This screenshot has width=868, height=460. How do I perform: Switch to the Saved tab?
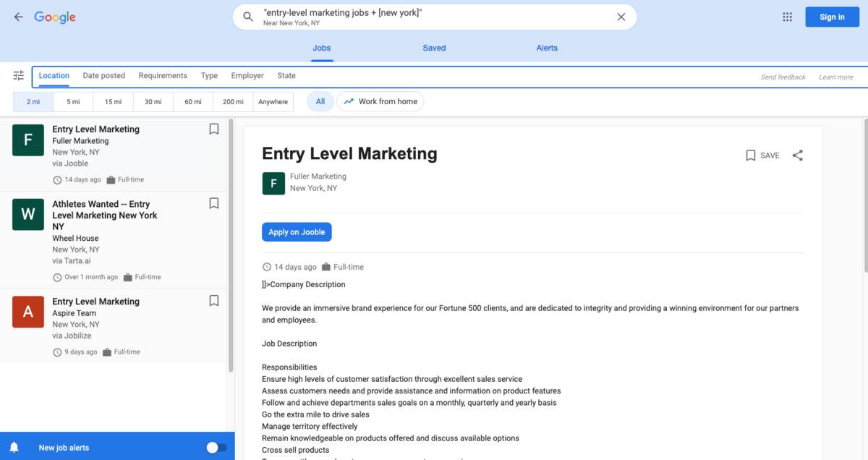434,48
